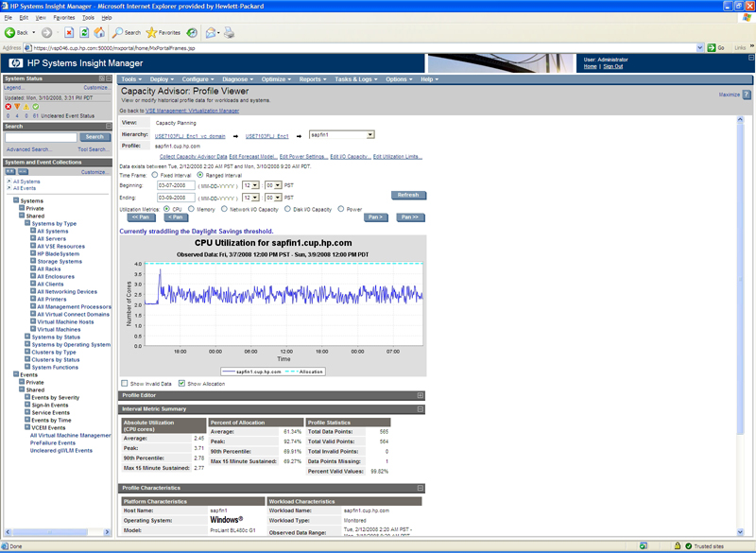Image resolution: width=756 pixels, height=553 pixels.
Task: Click the Mail envelope icon
Action: click(211, 33)
